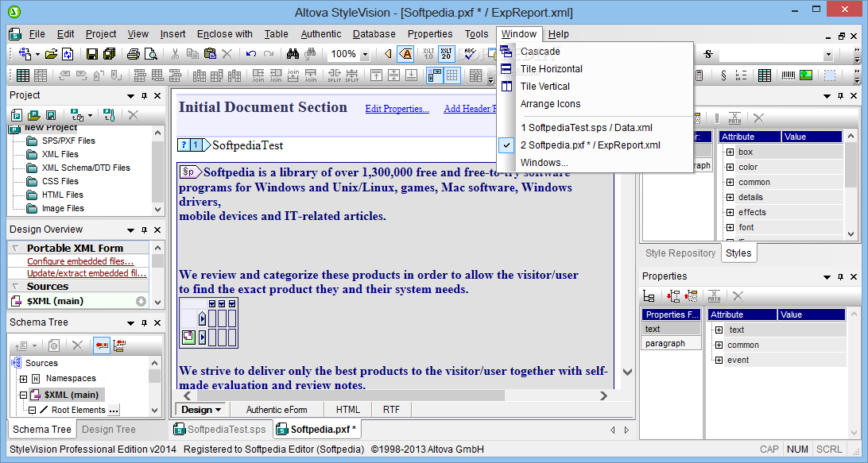
Task: Pin the Project panel
Action: pos(144,96)
